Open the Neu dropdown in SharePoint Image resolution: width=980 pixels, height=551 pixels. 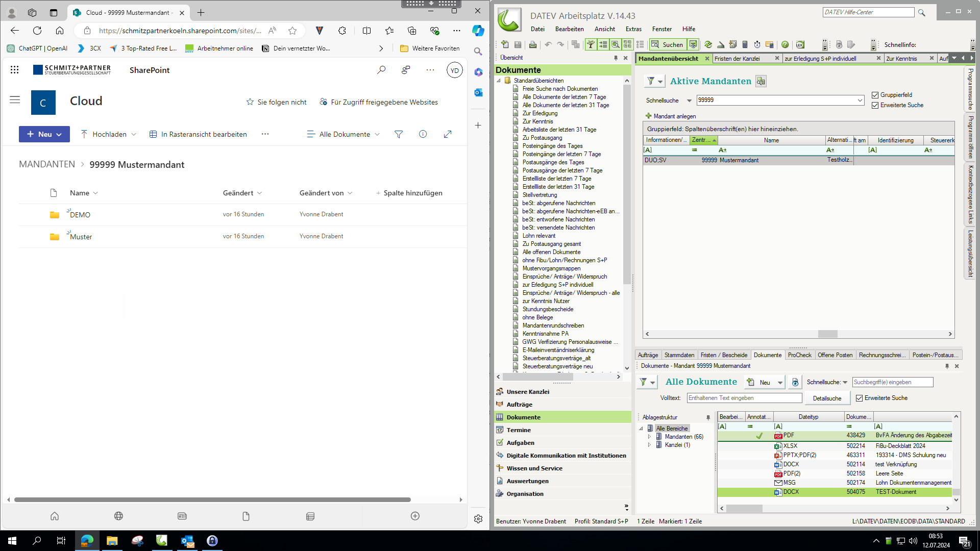(x=44, y=134)
